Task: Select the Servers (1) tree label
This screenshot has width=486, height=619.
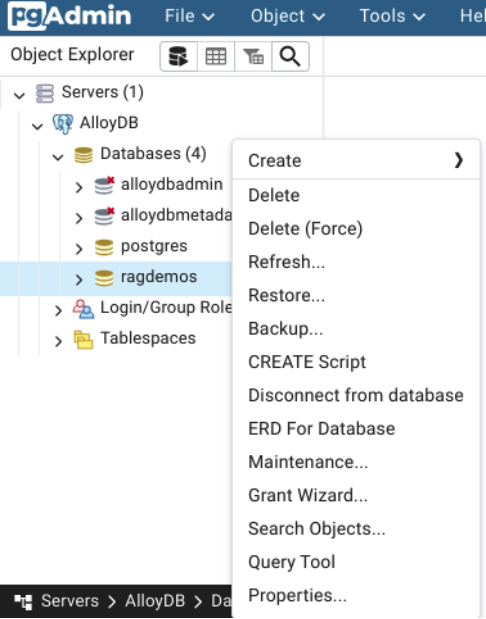Action: coord(103,92)
